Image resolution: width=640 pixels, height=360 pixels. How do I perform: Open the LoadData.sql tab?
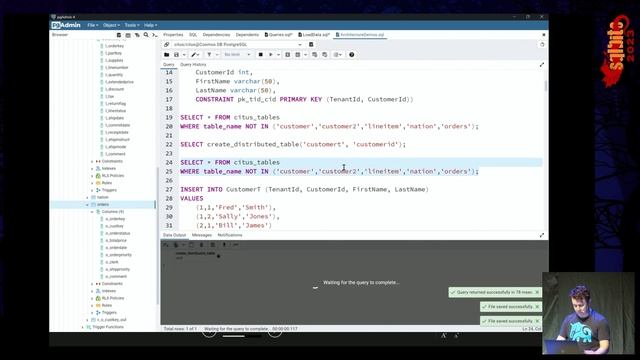(x=313, y=35)
